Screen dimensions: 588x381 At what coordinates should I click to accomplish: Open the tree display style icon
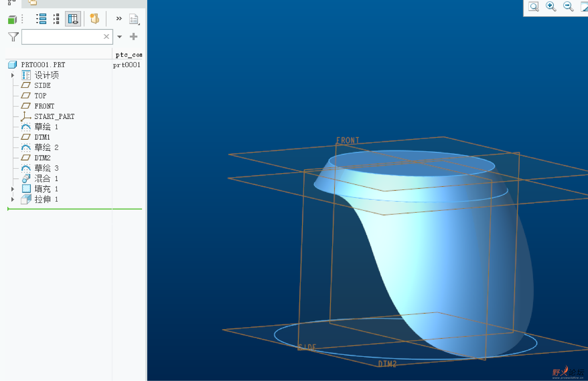(56, 19)
